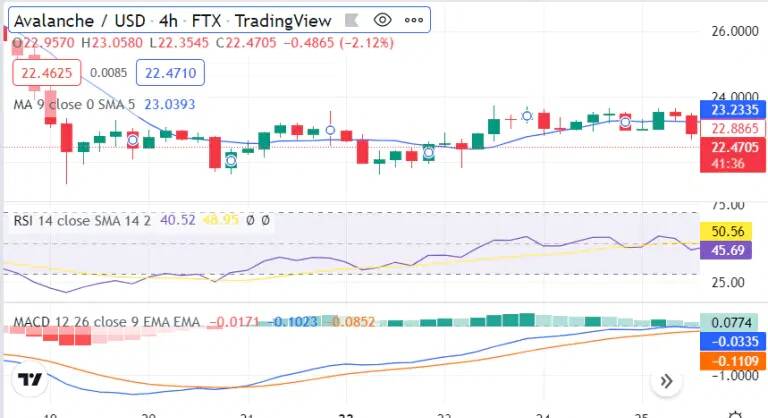Select the MACD 12 26 close legend
This screenshot has height=418, width=768.
pos(106,322)
